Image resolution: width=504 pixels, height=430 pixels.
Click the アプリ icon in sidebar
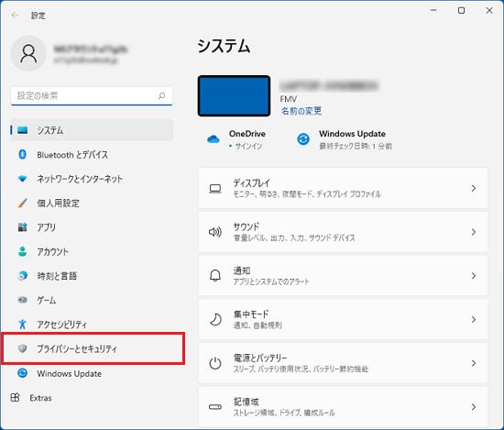[x=23, y=227]
